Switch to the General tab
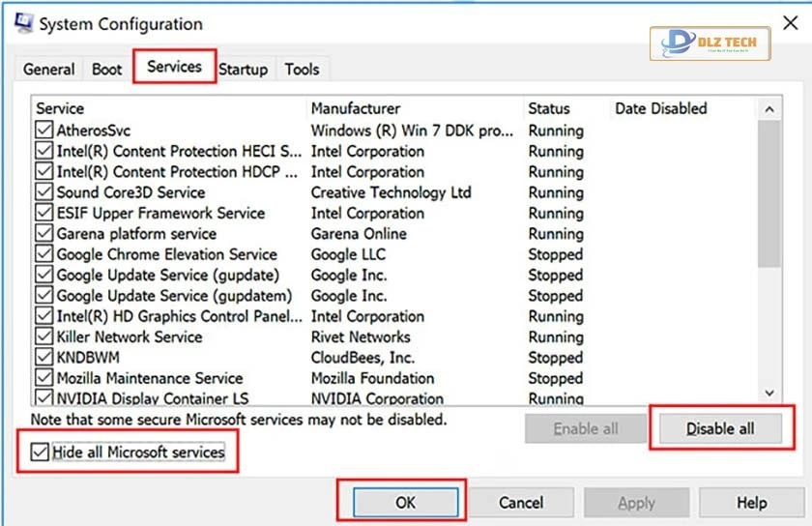The width and height of the screenshot is (812, 526). tap(49, 70)
